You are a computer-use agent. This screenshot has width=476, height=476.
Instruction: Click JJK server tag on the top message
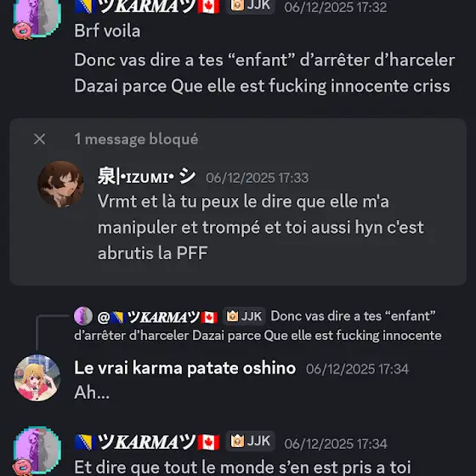251,5
